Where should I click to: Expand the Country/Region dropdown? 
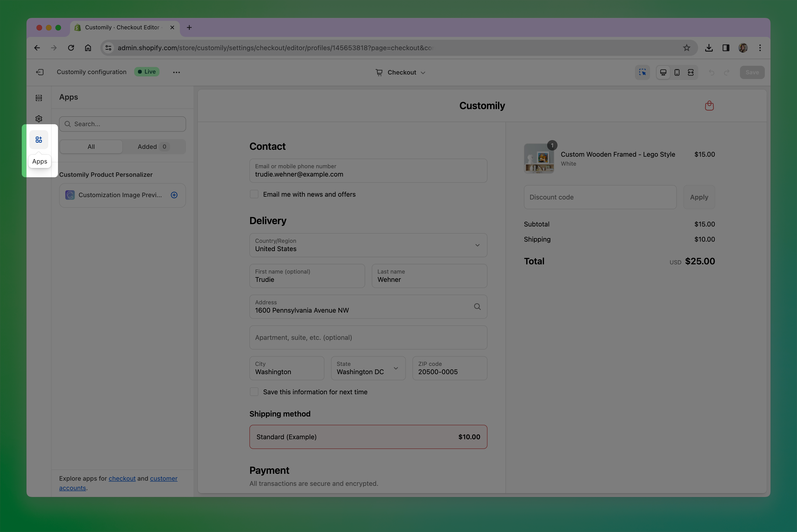coord(368,245)
